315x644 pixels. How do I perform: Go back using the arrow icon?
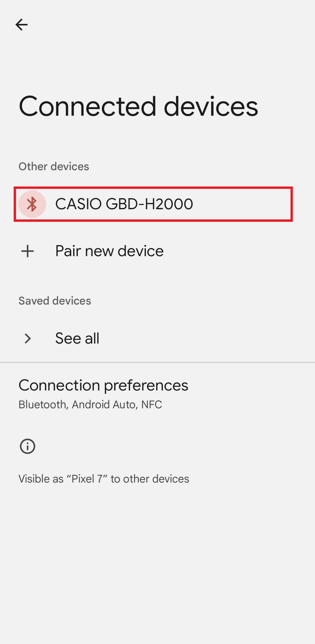coord(22,25)
